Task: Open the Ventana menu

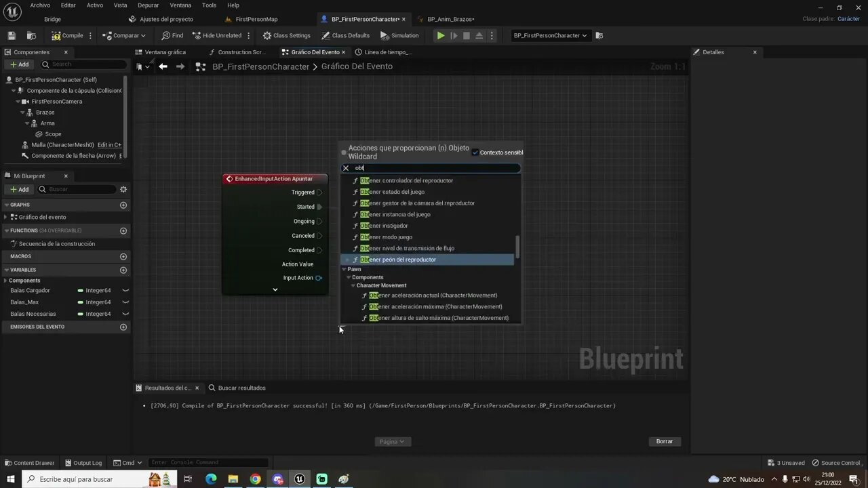Action: pyautogui.click(x=180, y=5)
